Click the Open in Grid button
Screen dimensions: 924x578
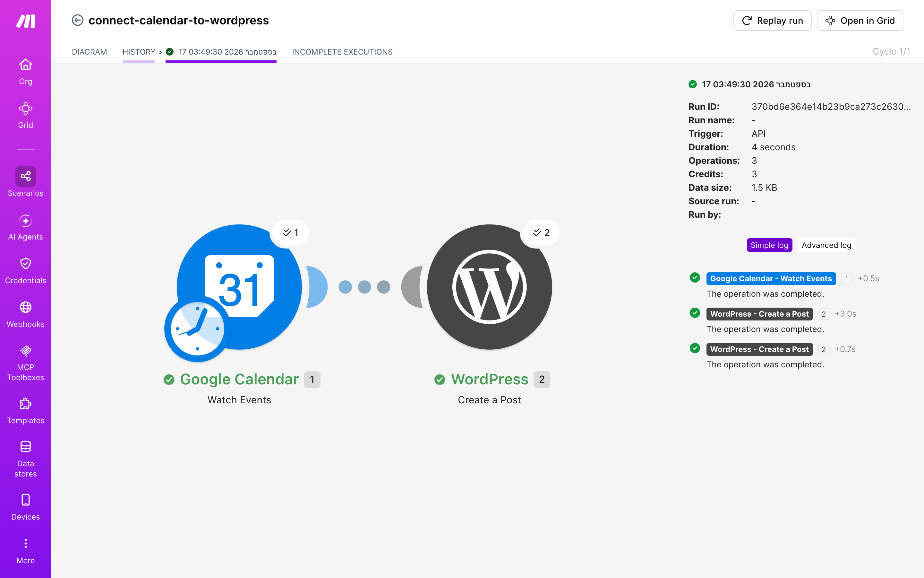point(860,21)
